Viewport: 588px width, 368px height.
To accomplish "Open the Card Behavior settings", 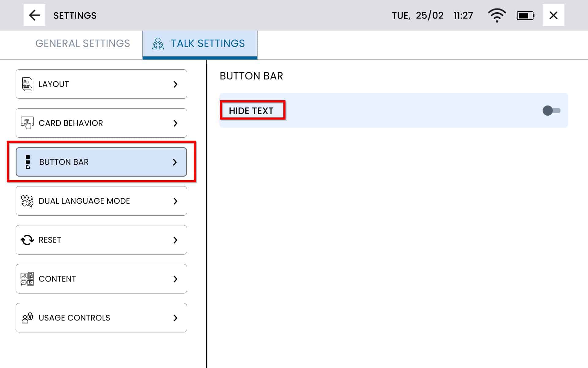I will point(101,123).
